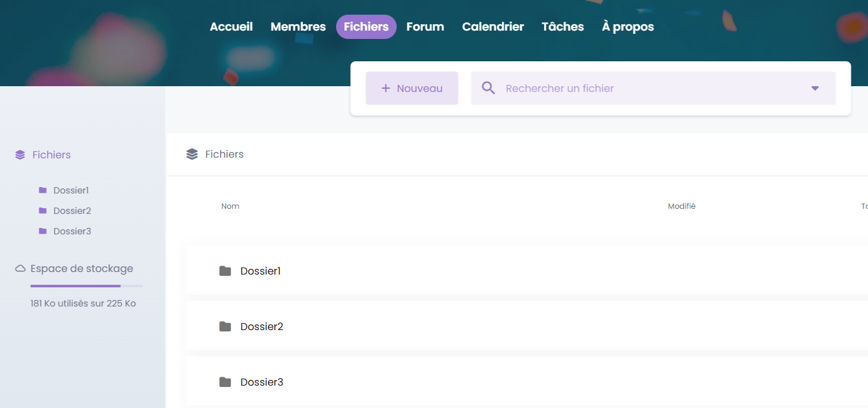Image resolution: width=868 pixels, height=408 pixels.
Task: Click the storage usage progress bar
Action: (86, 286)
